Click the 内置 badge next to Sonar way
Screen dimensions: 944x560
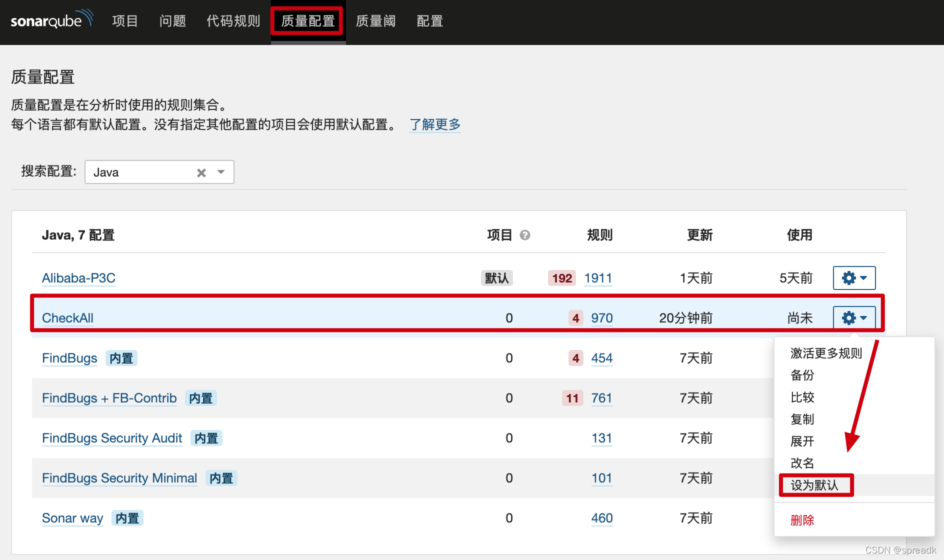[127, 518]
